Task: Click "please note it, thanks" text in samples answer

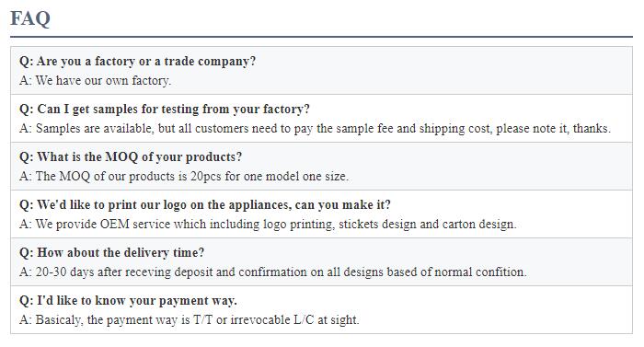Action: (553, 128)
